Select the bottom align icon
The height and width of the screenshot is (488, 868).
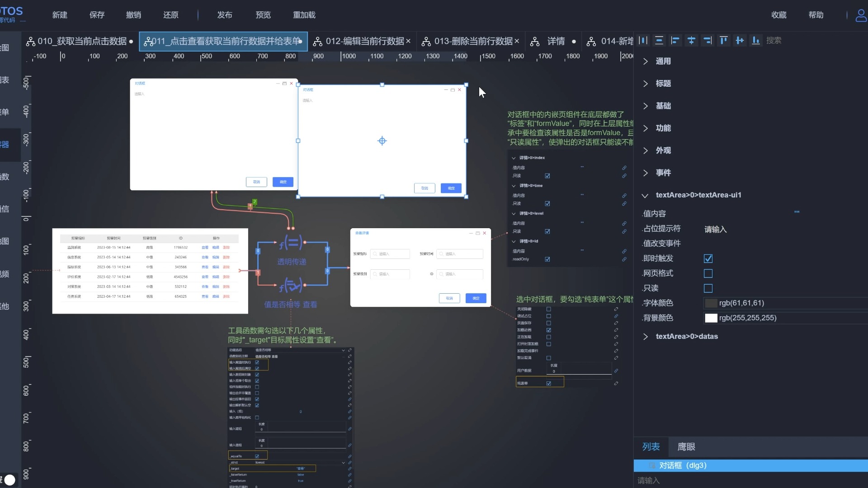coord(756,40)
